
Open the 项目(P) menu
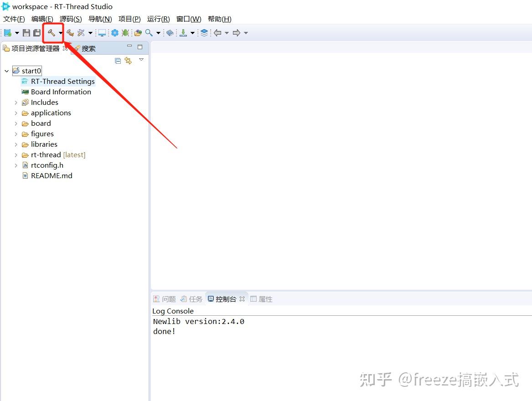click(x=129, y=19)
